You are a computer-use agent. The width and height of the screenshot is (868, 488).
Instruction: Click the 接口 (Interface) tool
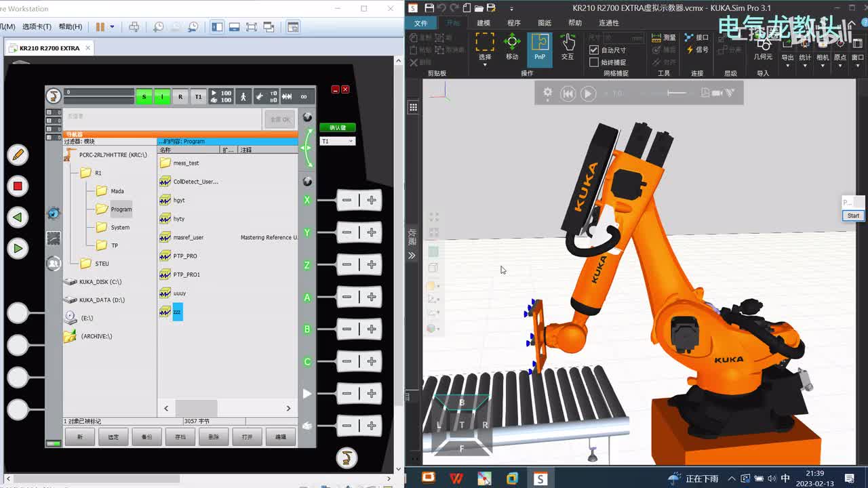coord(697,37)
